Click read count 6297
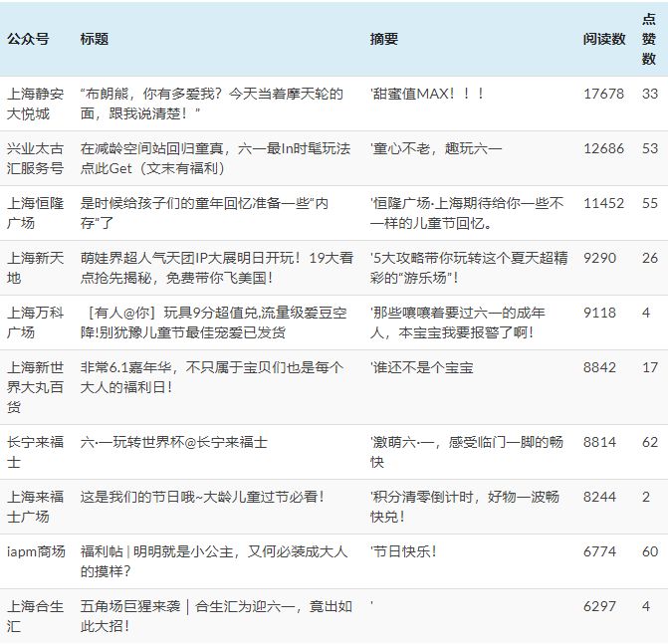 600,606
